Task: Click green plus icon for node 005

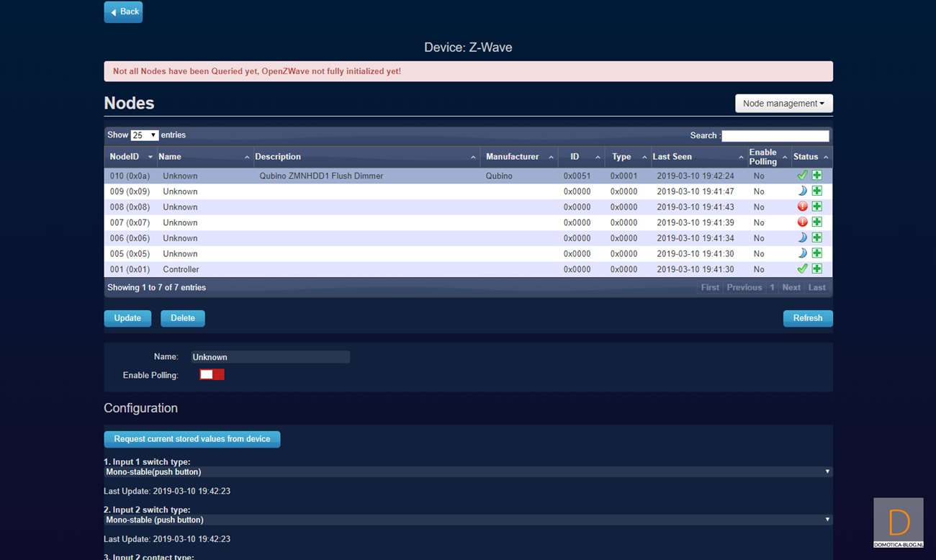Action: tap(817, 253)
